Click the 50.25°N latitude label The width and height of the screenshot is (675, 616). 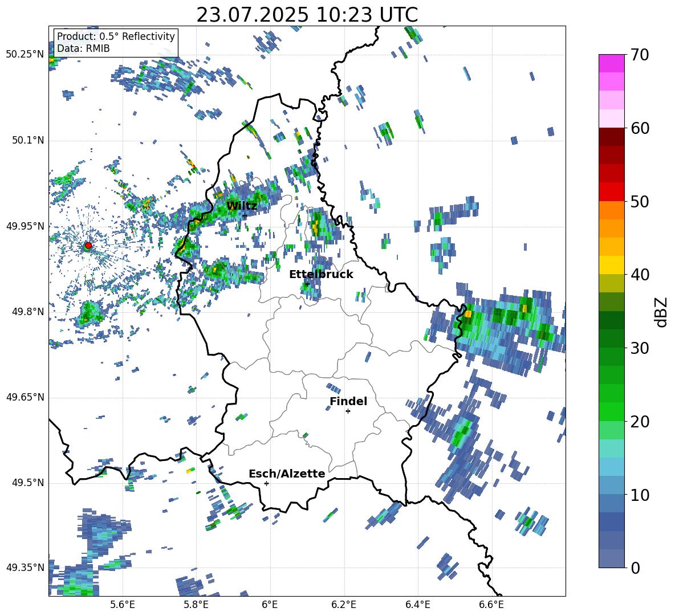click(x=25, y=55)
